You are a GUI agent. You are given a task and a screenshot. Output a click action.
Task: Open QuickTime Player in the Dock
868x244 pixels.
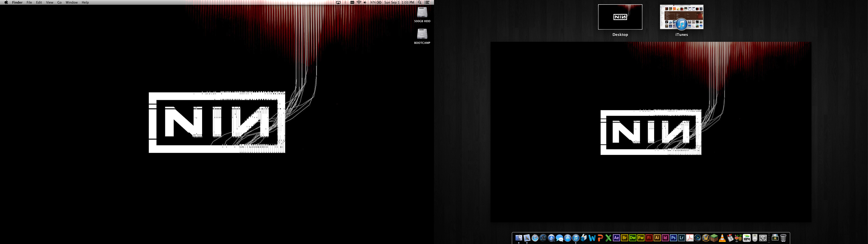552,238
